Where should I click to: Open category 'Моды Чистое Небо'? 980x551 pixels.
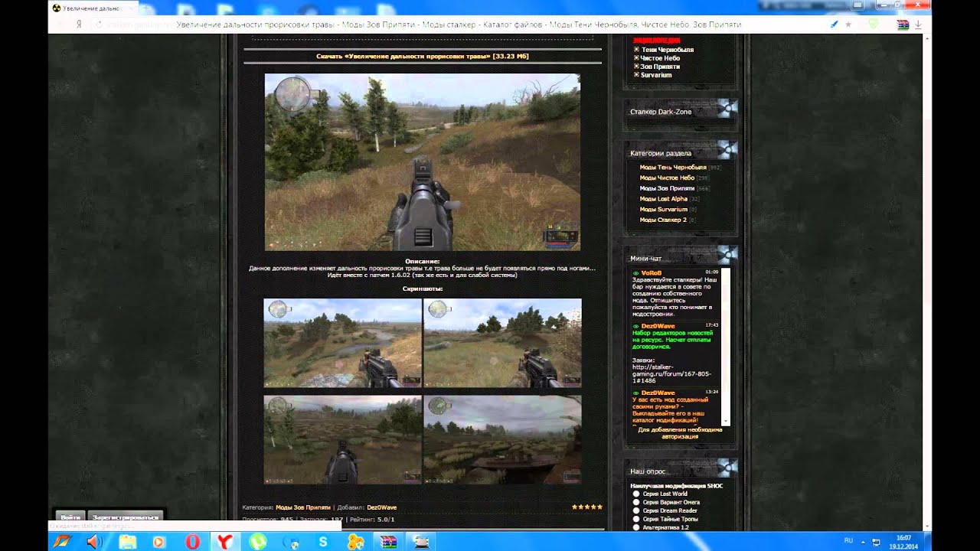coord(667,178)
